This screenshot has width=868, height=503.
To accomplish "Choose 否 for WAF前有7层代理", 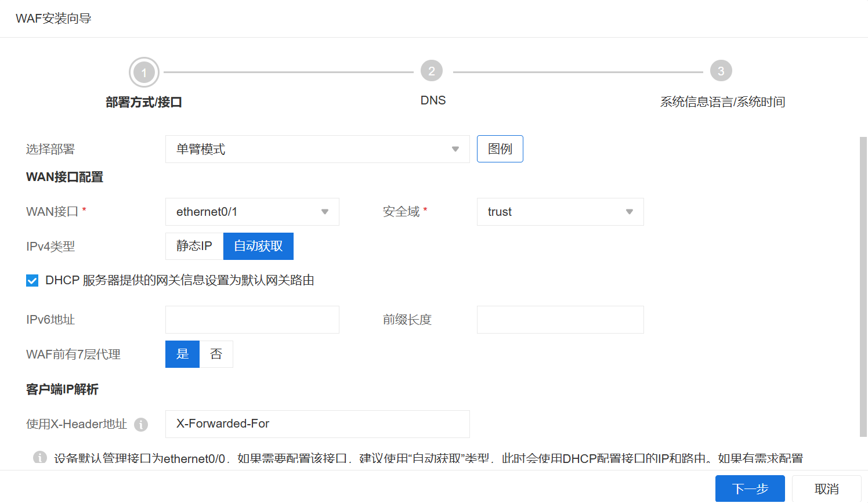I will click(216, 354).
